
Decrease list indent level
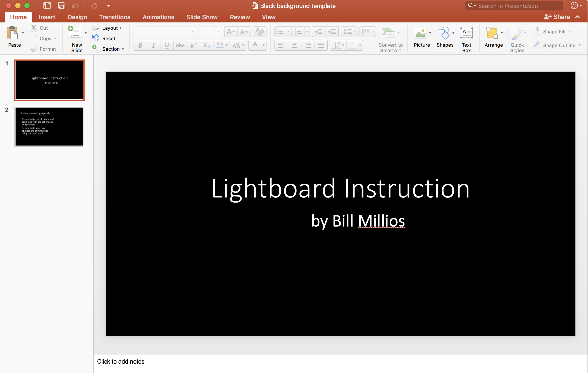pyautogui.click(x=319, y=32)
